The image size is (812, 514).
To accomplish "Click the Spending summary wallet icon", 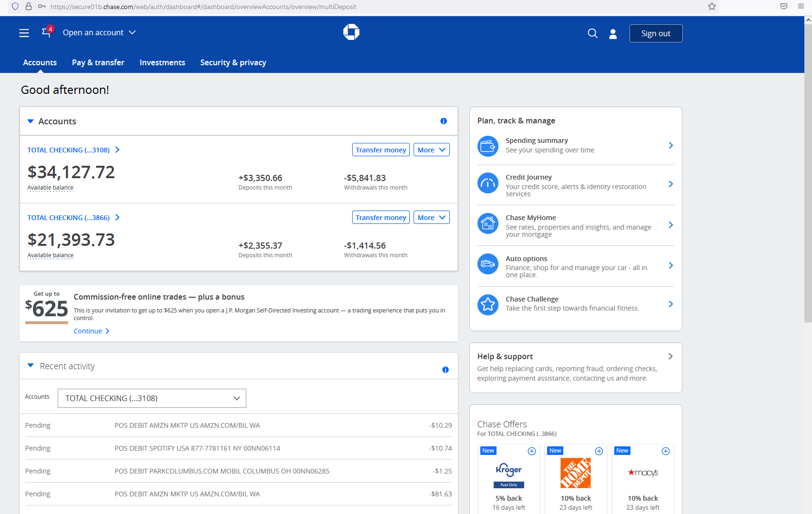I will click(488, 146).
